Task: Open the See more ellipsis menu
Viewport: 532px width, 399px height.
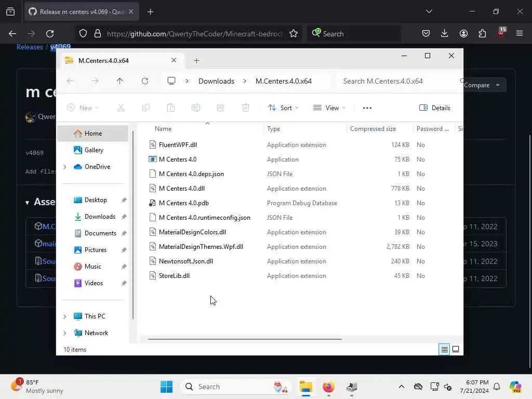Action: [x=367, y=108]
